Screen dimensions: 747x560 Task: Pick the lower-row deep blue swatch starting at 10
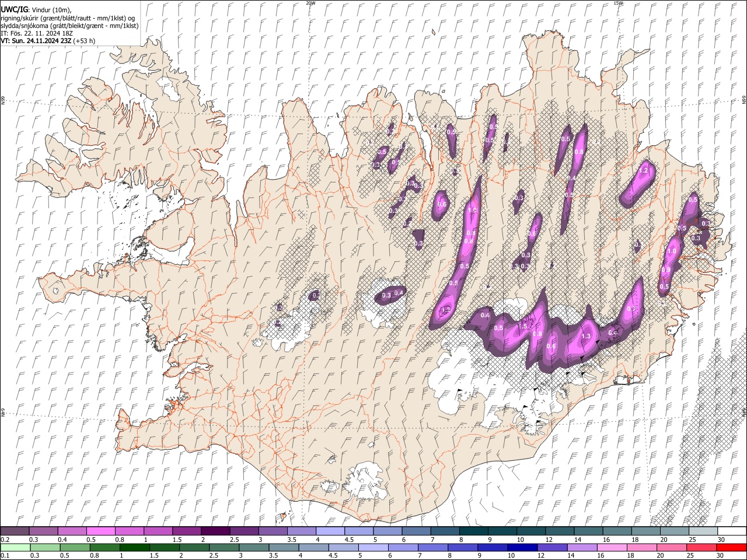[522, 547]
